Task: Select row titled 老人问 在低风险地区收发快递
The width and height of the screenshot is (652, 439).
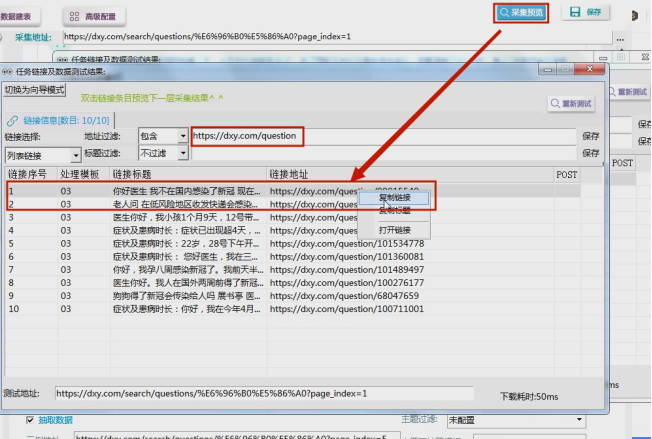Action: click(293, 204)
